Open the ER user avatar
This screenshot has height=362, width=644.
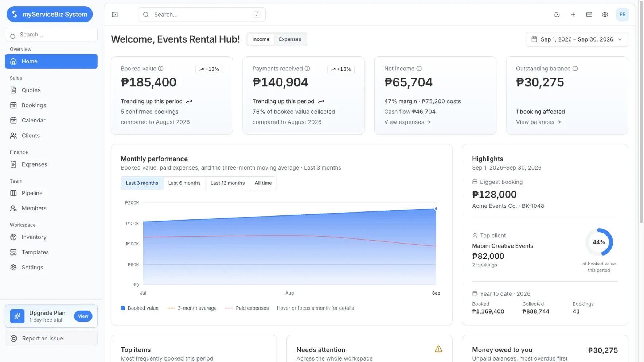[622, 15]
